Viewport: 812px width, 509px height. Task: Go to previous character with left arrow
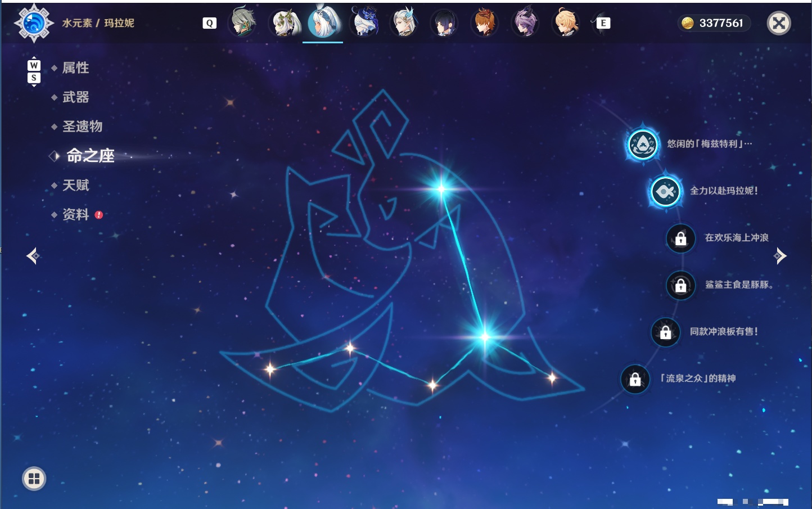point(33,256)
